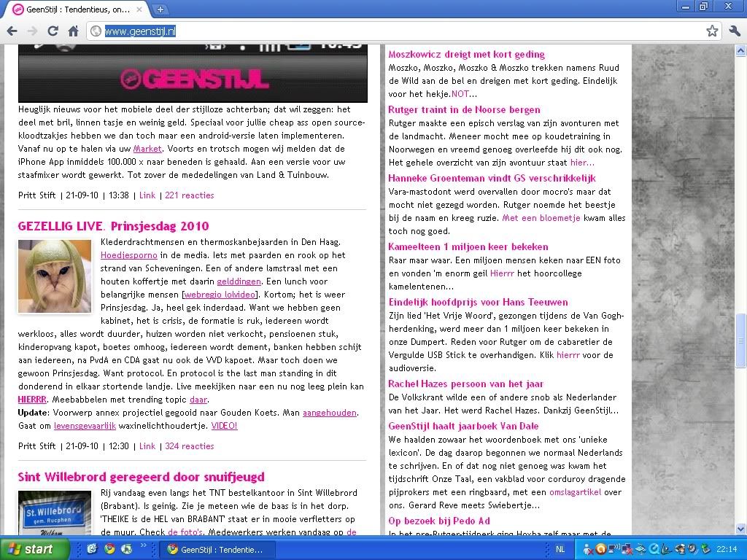Click the cat with melon helmet thumbnail
747x560 pixels.
(x=55, y=276)
